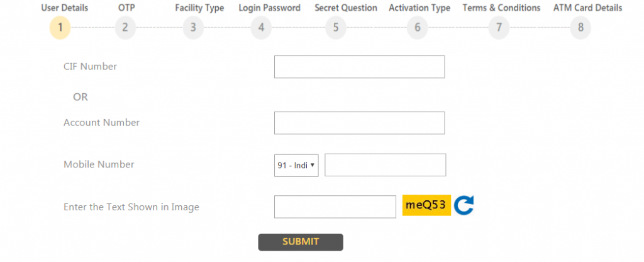This screenshot has height=262, width=644.
Task: Focus the captcha text entry field
Action: (335, 207)
